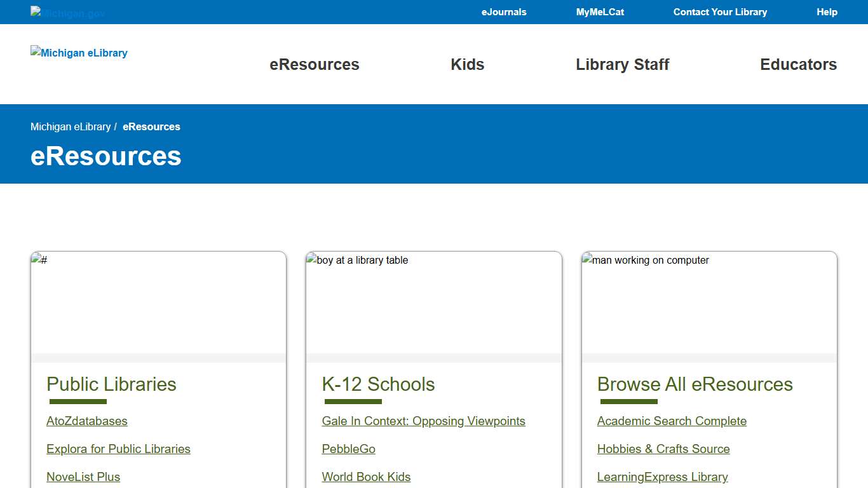Open MyMeLCat from the top bar

click(600, 12)
